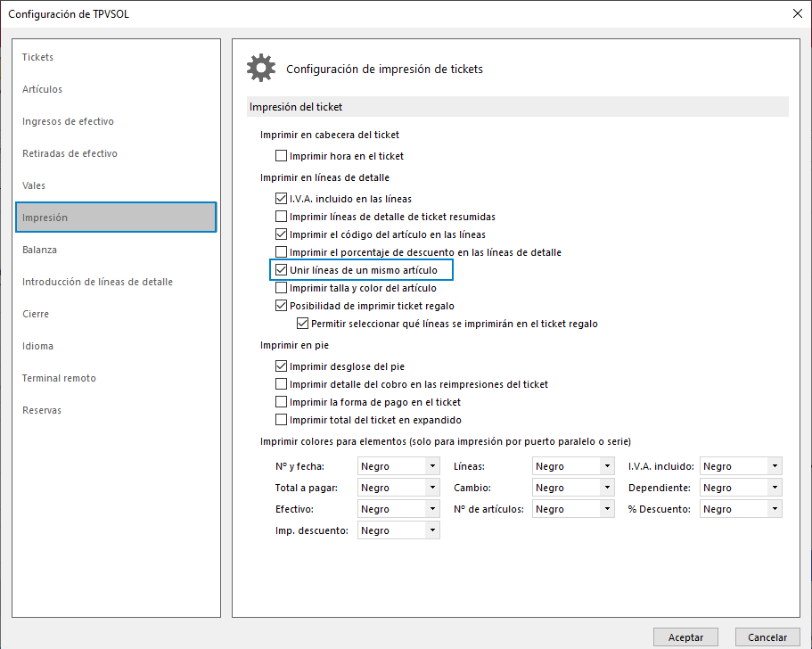
Task: Toggle Posibilidad de imprimir ticket regalo
Action: pyautogui.click(x=281, y=306)
